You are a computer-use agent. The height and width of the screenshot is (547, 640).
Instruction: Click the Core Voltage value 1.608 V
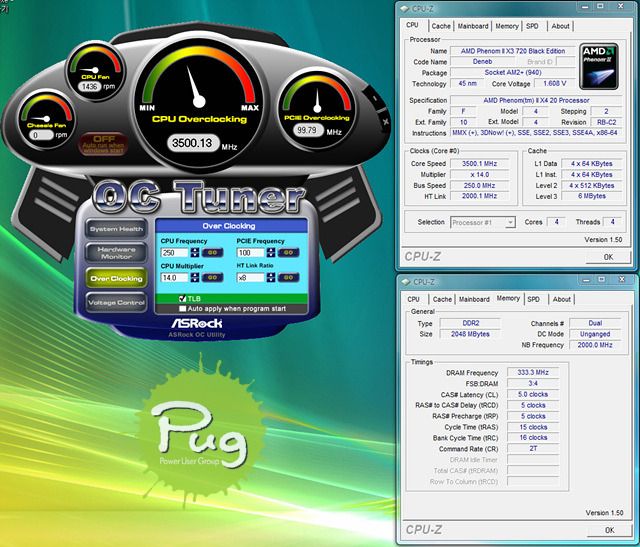tap(554, 83)
